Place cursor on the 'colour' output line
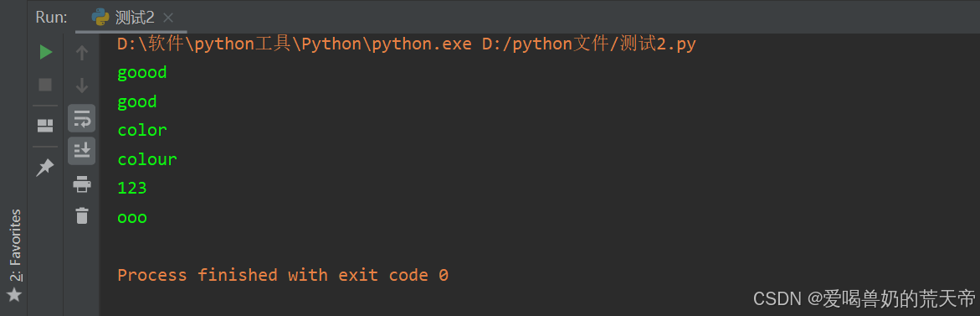This screenshot has height=316, width=980. (147, 159)
